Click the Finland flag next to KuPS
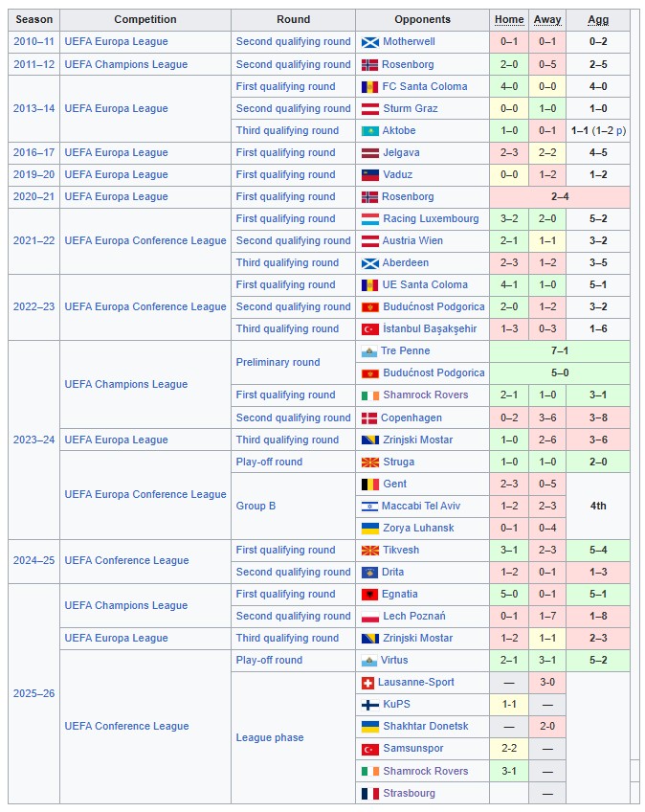The width and height of the screenshot is (645, 812). (370, 705)
